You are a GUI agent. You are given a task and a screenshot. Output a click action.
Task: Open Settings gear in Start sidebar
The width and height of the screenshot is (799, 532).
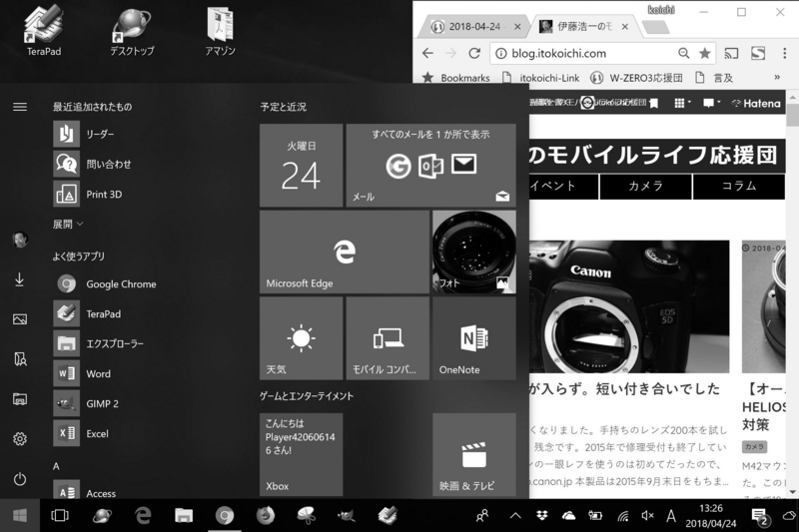[x=20, y=439]
